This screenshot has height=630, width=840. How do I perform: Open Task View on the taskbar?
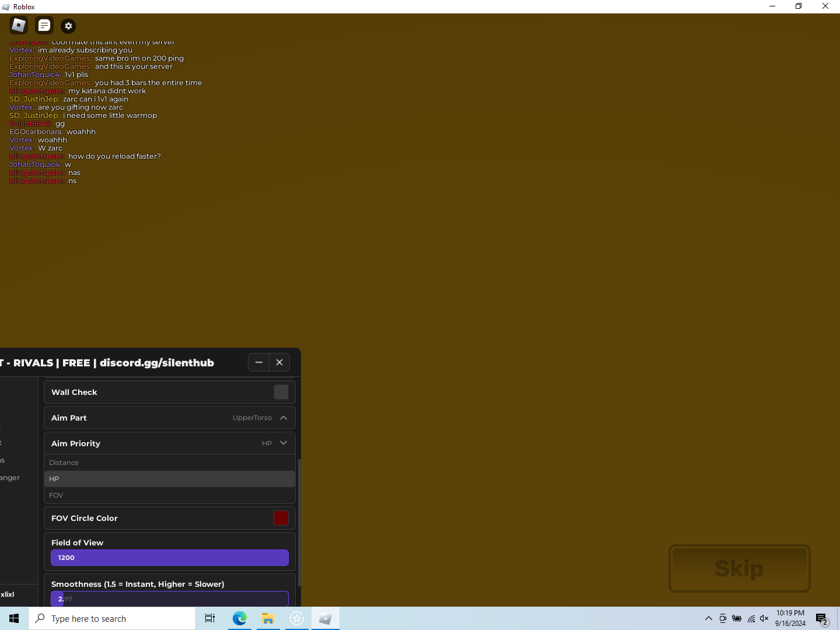[210, 618]
